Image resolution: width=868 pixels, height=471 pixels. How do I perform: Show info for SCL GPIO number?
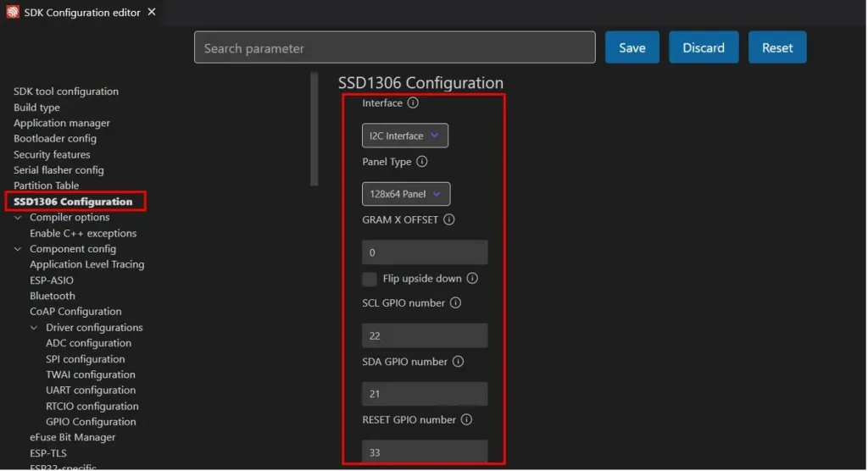(455, 302)
